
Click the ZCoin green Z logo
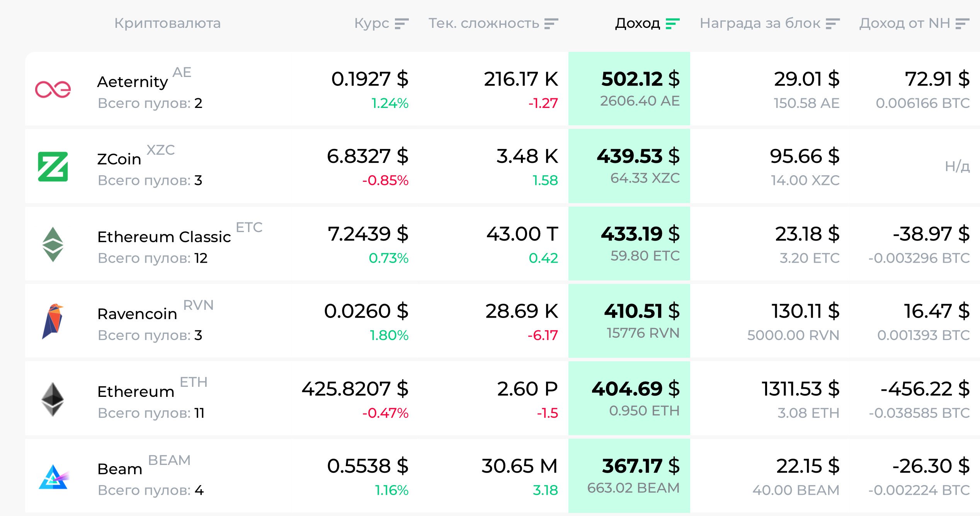[53, 167]
